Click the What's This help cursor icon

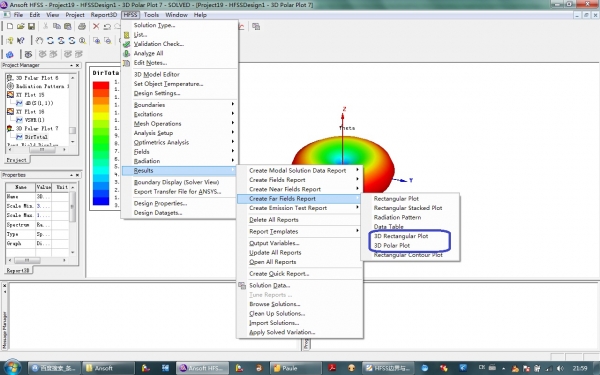click(21, 40)
